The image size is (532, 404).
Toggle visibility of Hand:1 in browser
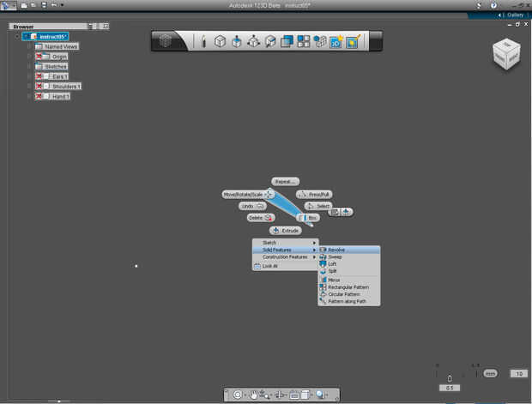tap(39, 96)
